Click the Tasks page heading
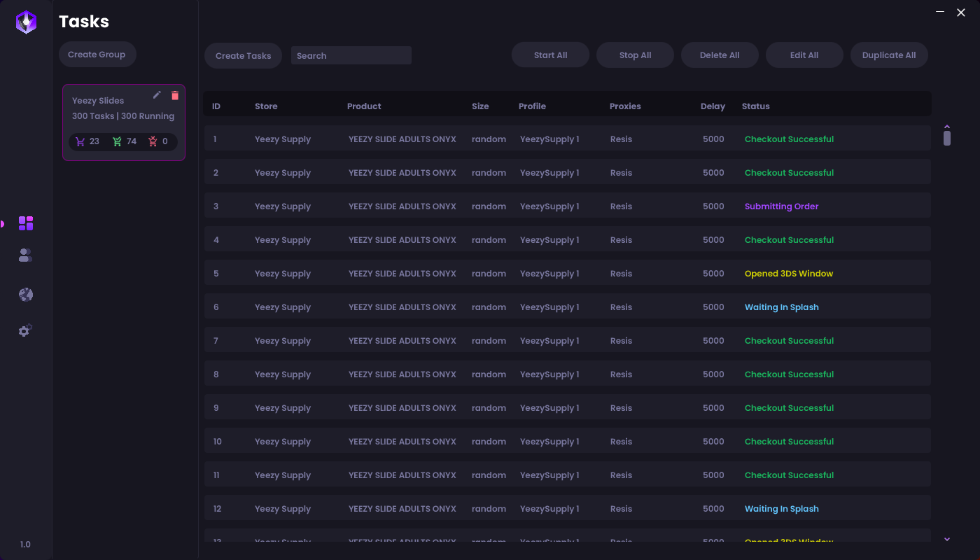The width and height of the screenshot is (980, 560). pos(84,22)
